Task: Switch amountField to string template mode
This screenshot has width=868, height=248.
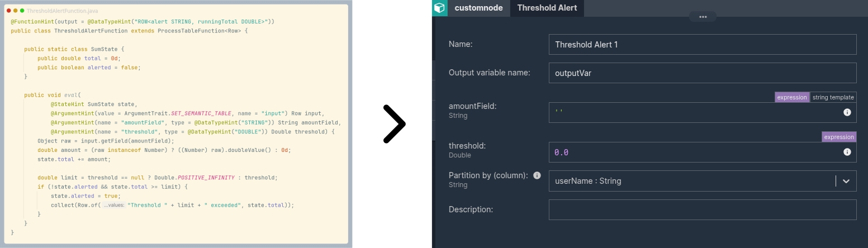Action: [833, 97]
